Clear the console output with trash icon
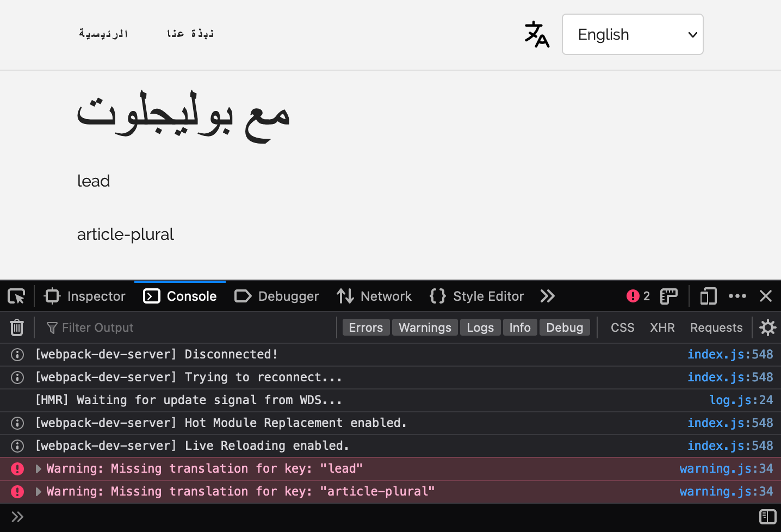 pos(16,327)
